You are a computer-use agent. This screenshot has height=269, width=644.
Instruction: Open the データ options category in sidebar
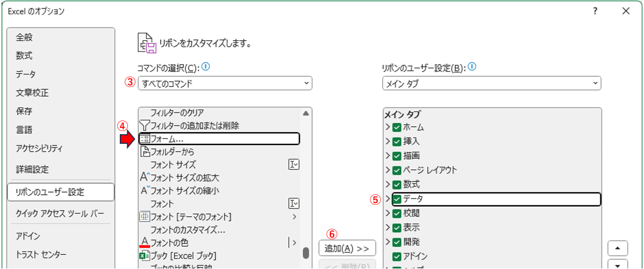click(61, 74)
